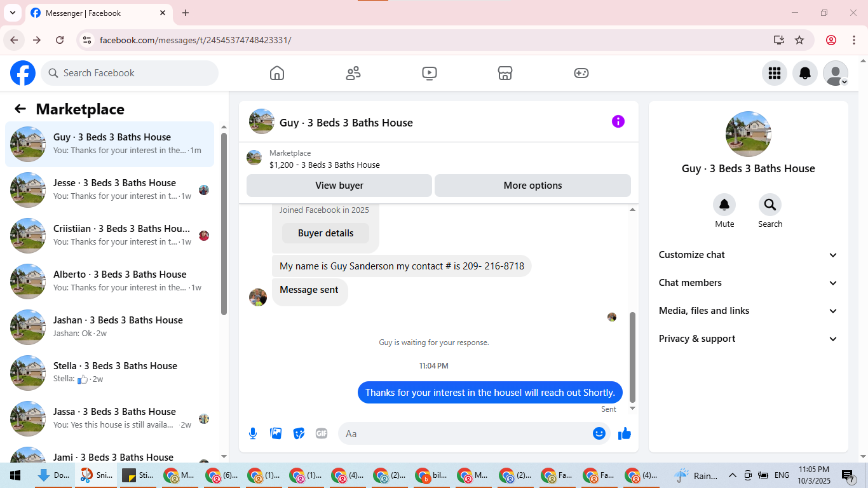The image size is (868, 488).
Task: Open the emoji picker smiley icon
Action: (599, 433)
